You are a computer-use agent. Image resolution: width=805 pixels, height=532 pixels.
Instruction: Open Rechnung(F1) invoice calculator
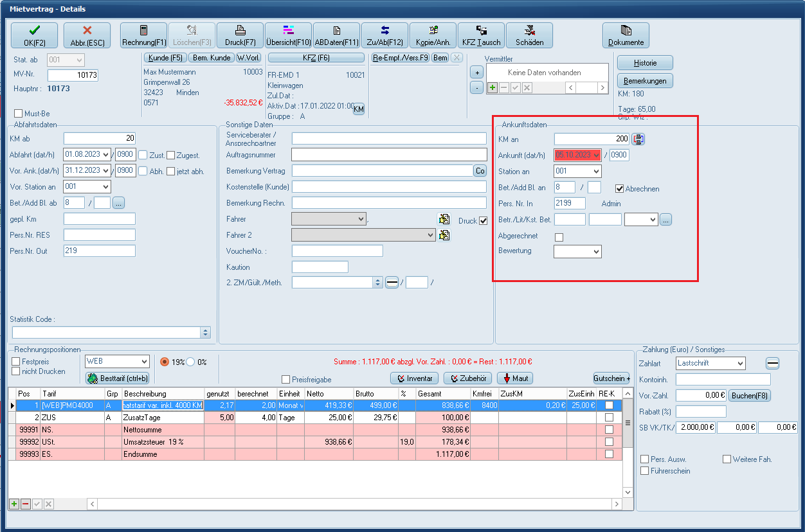coord(143,35)
